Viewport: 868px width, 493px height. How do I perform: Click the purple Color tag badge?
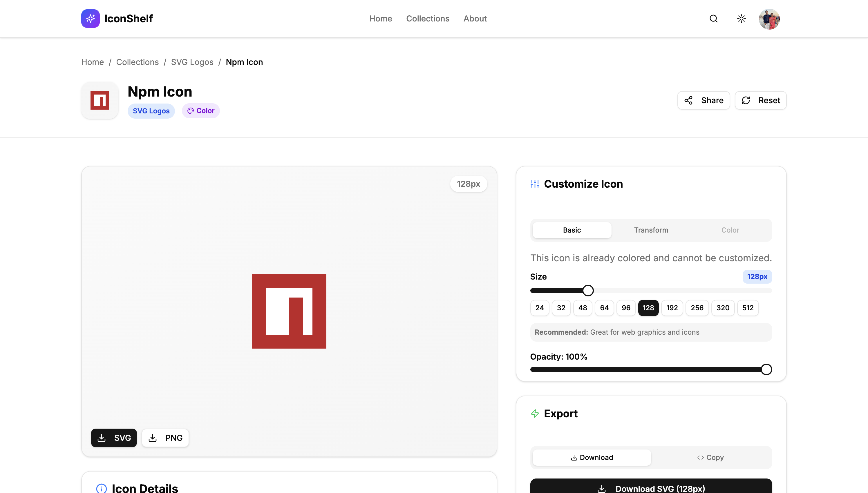200,111
